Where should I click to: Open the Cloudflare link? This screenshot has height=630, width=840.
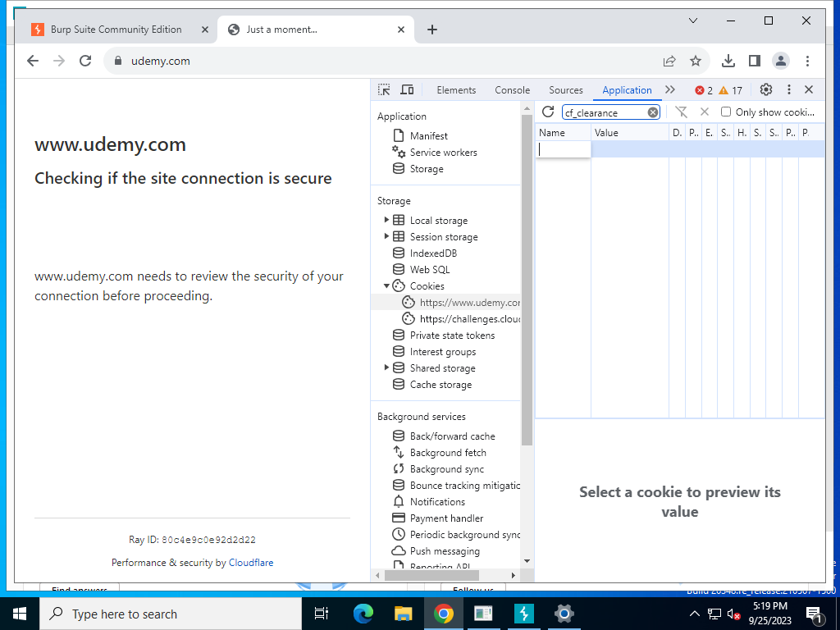pyautogui.click(x=251, y=563)
